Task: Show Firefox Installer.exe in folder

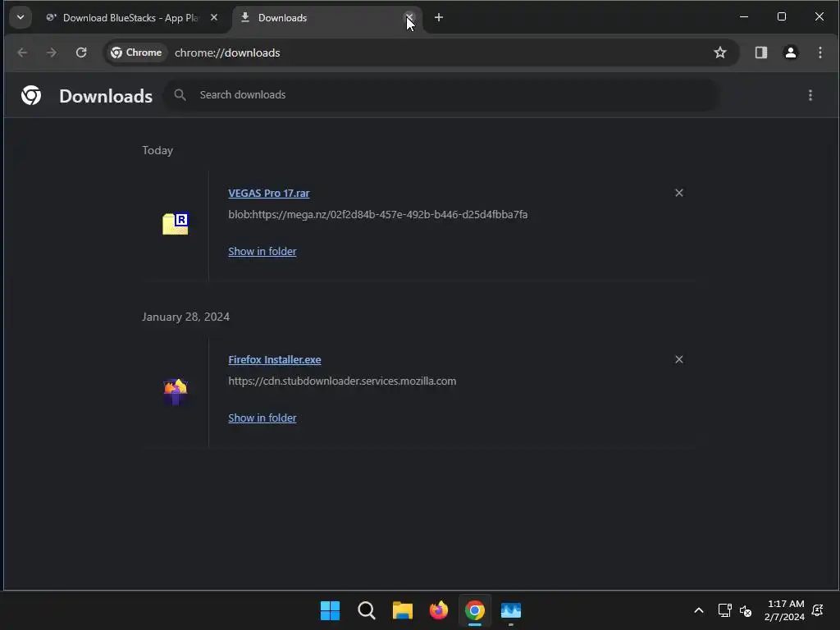Action: point(262,418)
